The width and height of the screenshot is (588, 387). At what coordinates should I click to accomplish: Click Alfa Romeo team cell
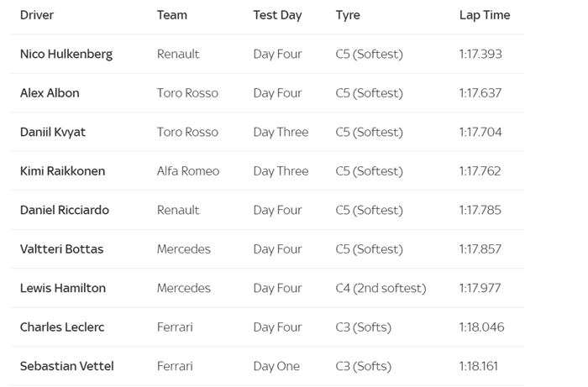pos(188,171)
